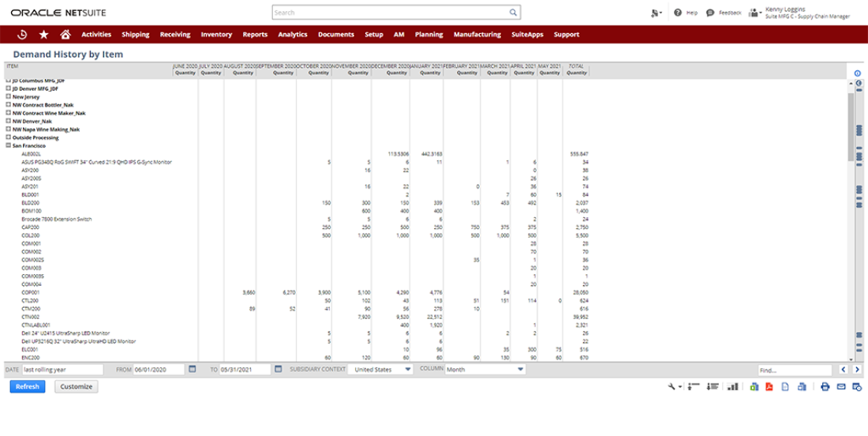This screenshot has height=436, width=868.
Task: Click the Shortcuts star icon
Action: tap(43, 35)
